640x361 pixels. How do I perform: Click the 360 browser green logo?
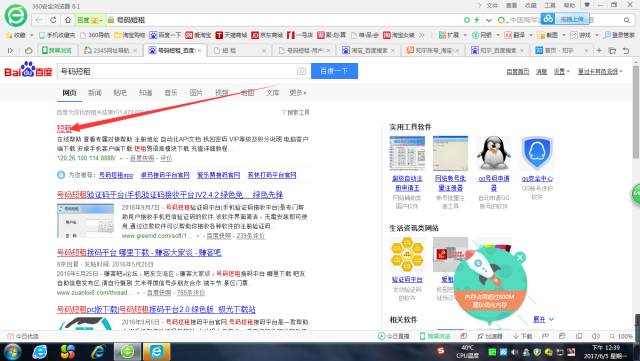[16, 15]
